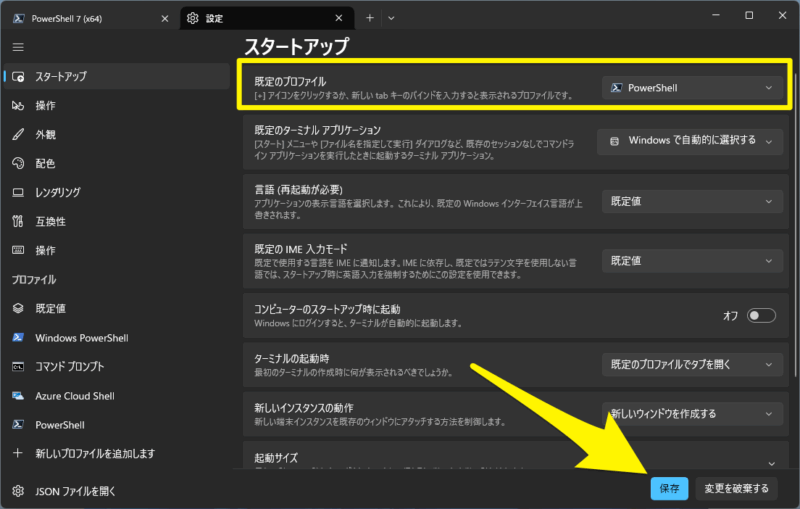Click 新しいプロファイルを追加します
800x509 pixels.
pos(116,453)
